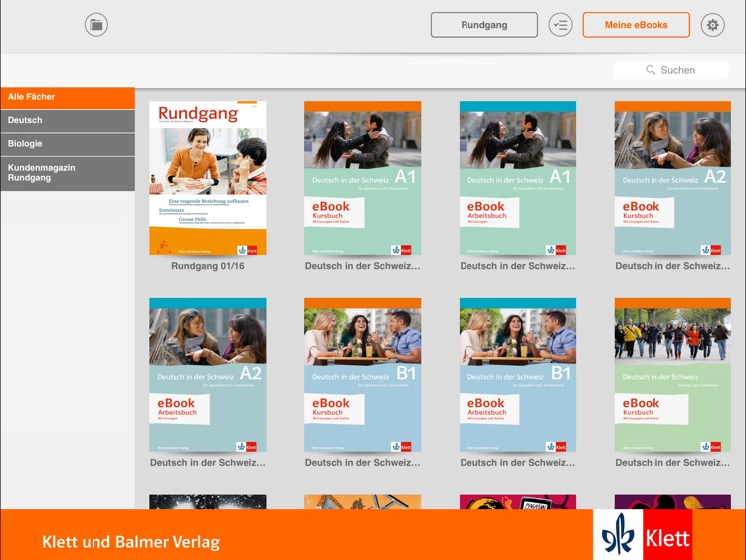Image resolution: width=746 pixels, height=560 pixels.
Task: Click the Rundgang 01/16 title text
Action: [x=208, y=266]
